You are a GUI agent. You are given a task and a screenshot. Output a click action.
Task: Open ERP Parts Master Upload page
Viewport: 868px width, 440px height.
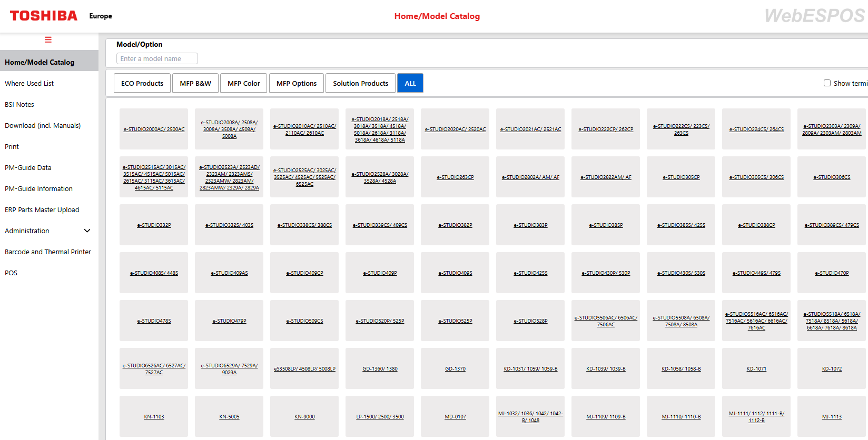point(42,210)
